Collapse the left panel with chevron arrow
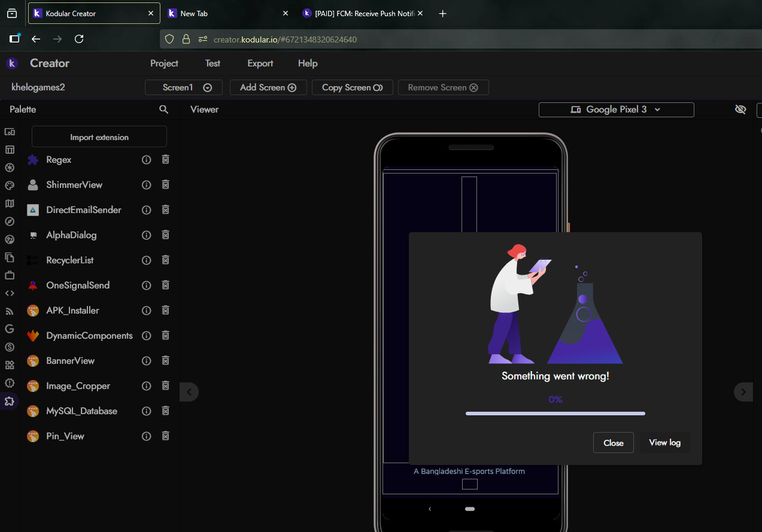This screenshot has width=762, height=532. click(x=189, y=392)
